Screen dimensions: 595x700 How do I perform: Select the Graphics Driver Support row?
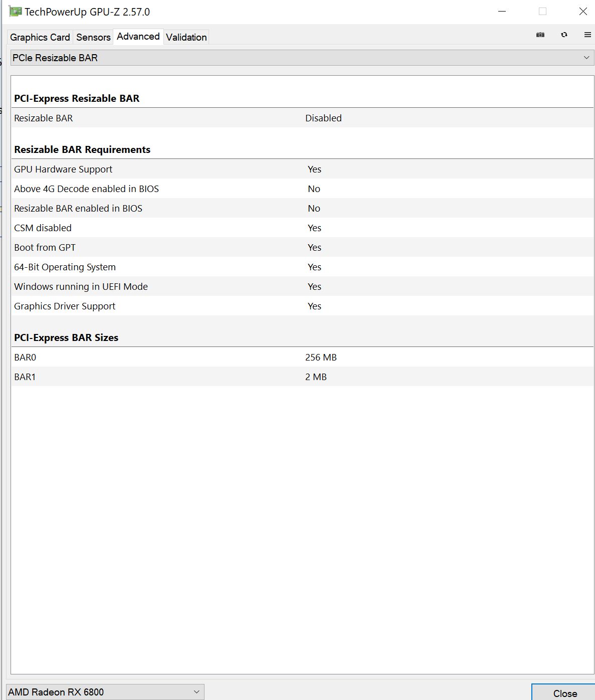(x=302, y=306)
